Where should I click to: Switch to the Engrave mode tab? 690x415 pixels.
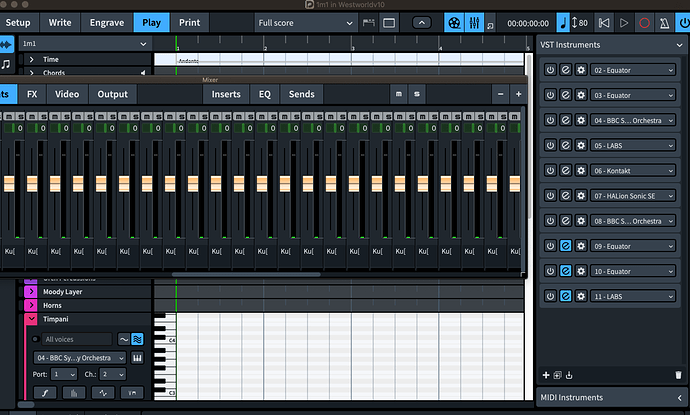[107, 22]
